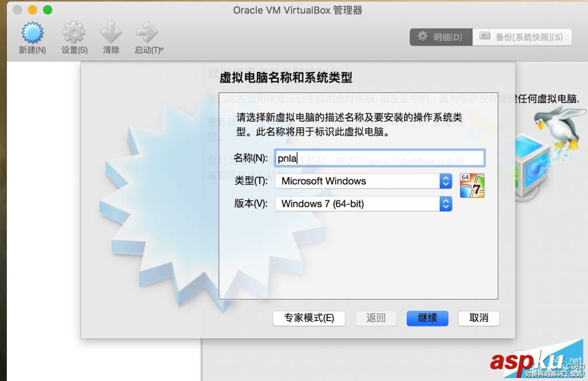Image resolution: width=588 pixels, height=381 pixels.
Task: Switch to the Snapshots (备份[系统快照]) tab
Action: [522, 37]
